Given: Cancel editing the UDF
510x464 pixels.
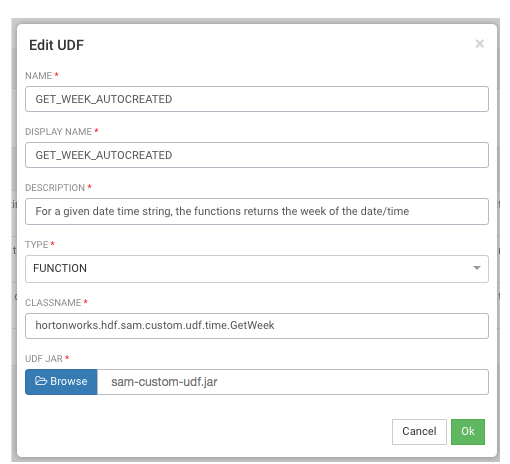Looking at the screenshot, I should [x=419, y=432].
